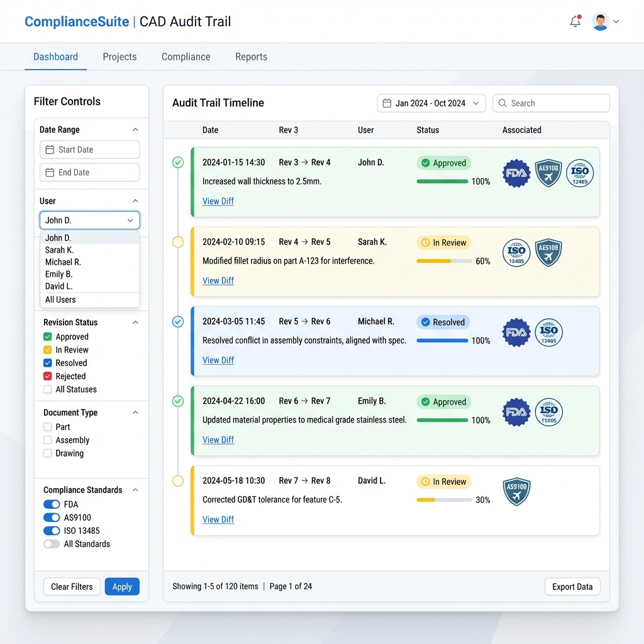Uncheck the Approved status filter

point(46,336)
